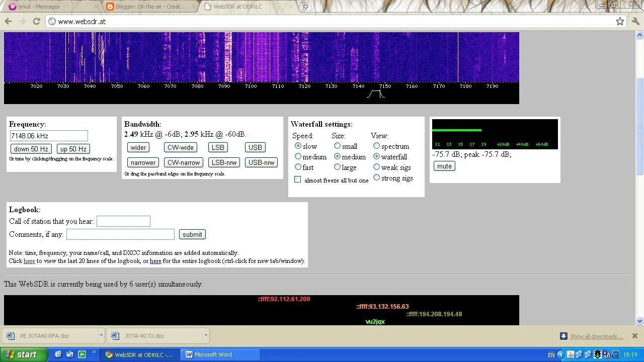
Task: Click inside the frequency field showing 7148.06 kHz
Action: click(48, 136)
